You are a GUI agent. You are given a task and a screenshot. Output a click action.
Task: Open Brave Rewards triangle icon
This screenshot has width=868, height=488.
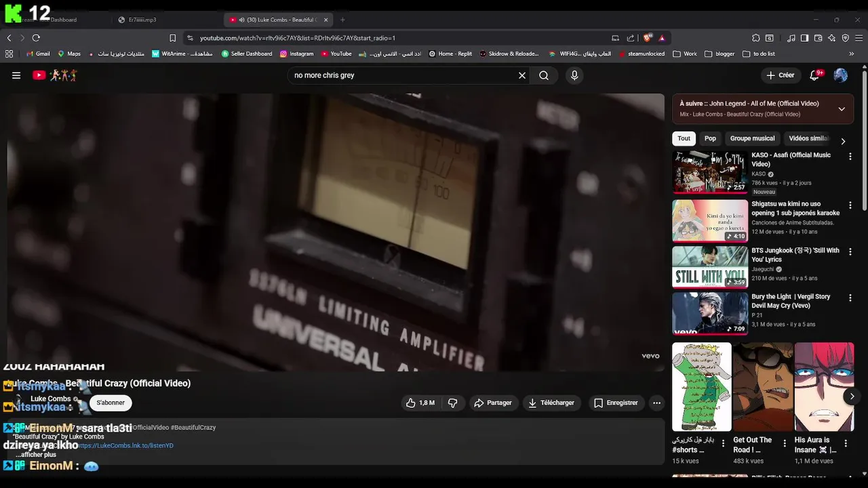pos(662,38)
